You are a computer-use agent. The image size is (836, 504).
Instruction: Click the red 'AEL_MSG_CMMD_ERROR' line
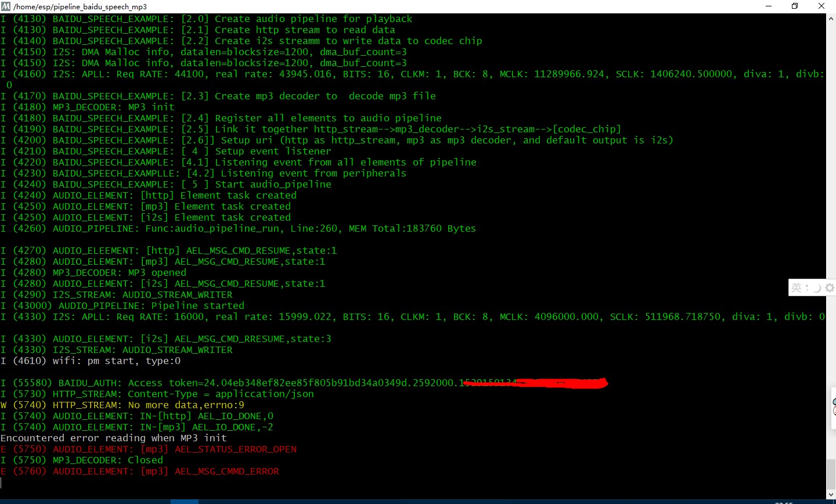pyautogui.click(x=140, y=471)
